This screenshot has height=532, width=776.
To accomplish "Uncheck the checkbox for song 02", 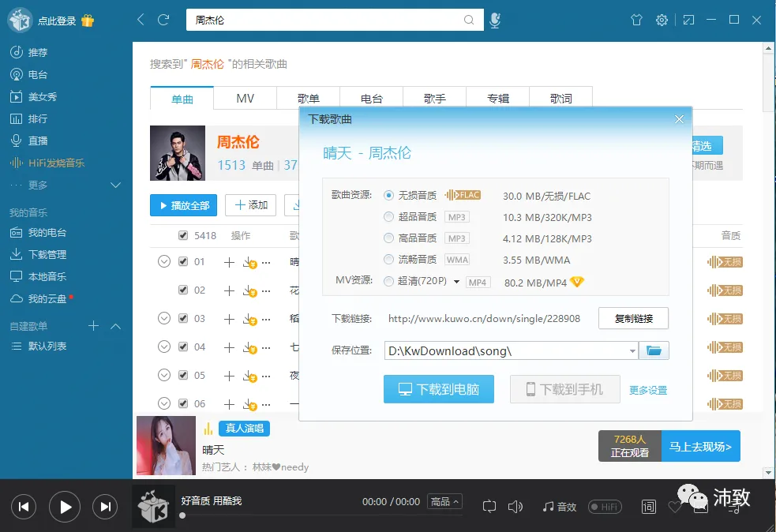I will click(x=183, y=290).
